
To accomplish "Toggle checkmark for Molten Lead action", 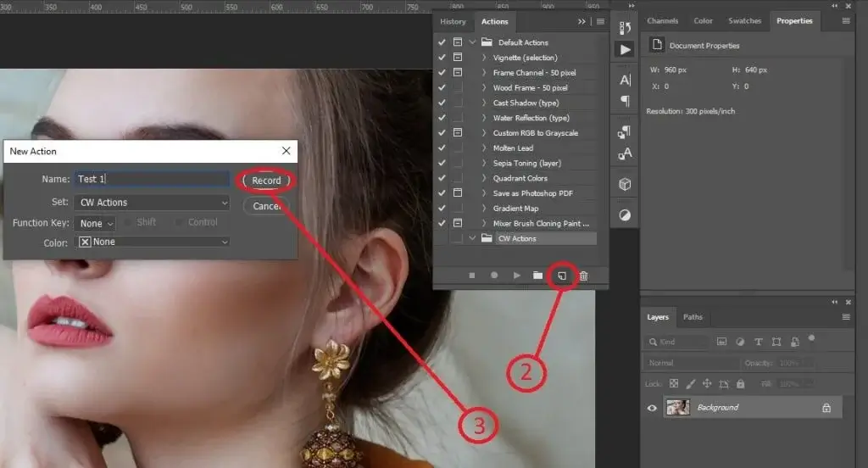I will pos(442,148).
